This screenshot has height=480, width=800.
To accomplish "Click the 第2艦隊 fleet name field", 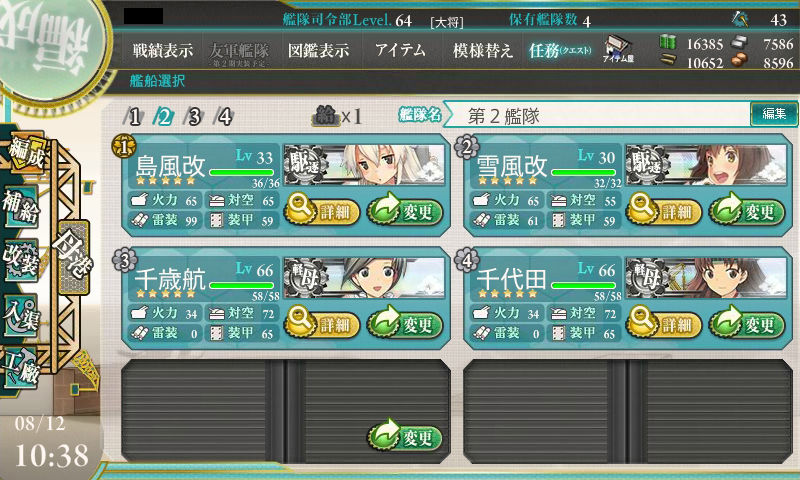I will [597, 115].
